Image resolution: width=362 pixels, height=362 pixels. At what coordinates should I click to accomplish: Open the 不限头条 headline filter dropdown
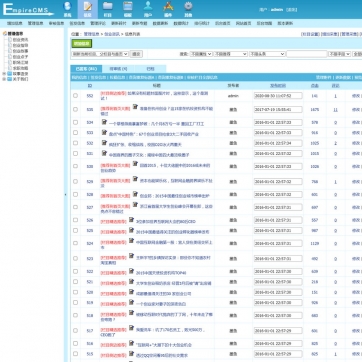(x=267, y=54)
